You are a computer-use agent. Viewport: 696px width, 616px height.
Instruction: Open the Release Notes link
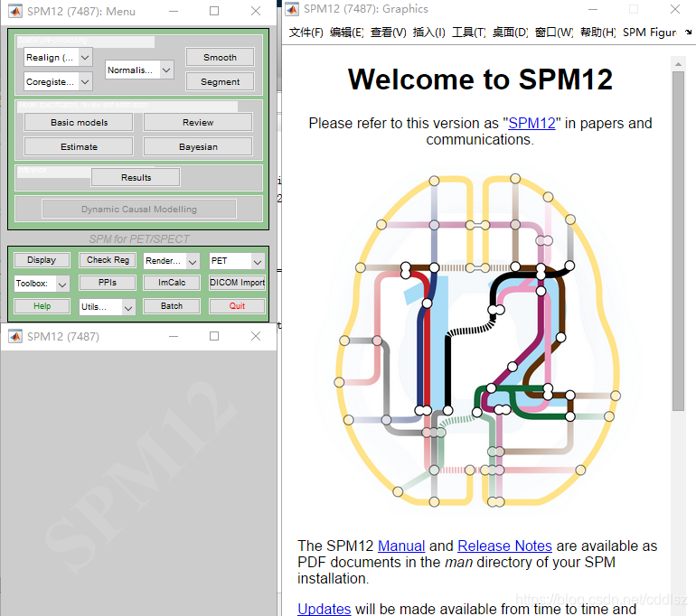point(504,546)
